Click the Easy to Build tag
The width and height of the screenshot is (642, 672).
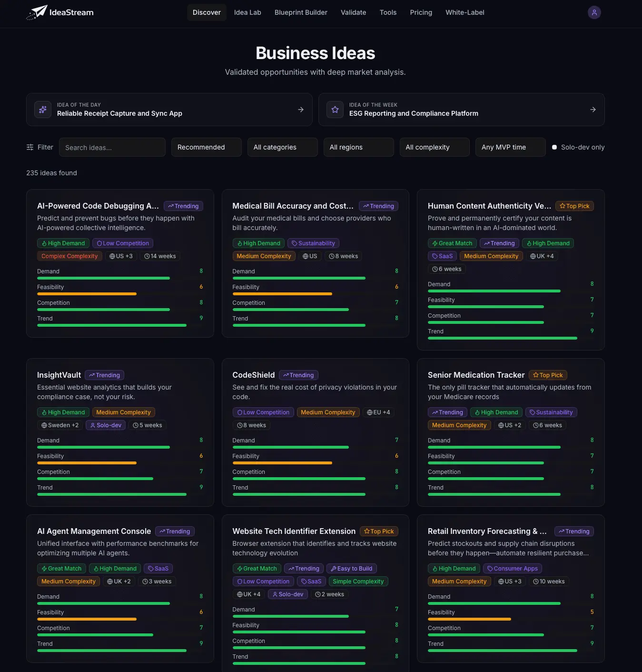pyautogui.click(x=352, y=569)
